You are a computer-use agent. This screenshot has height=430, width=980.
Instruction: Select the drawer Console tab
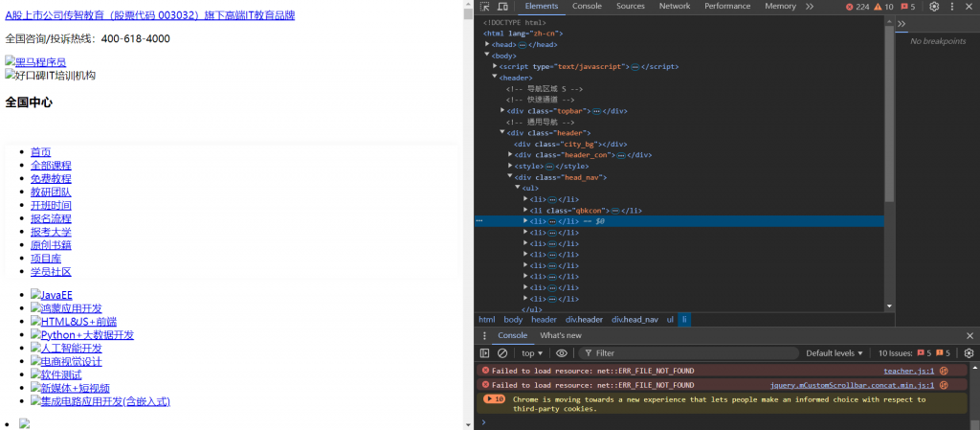point(513,335)
